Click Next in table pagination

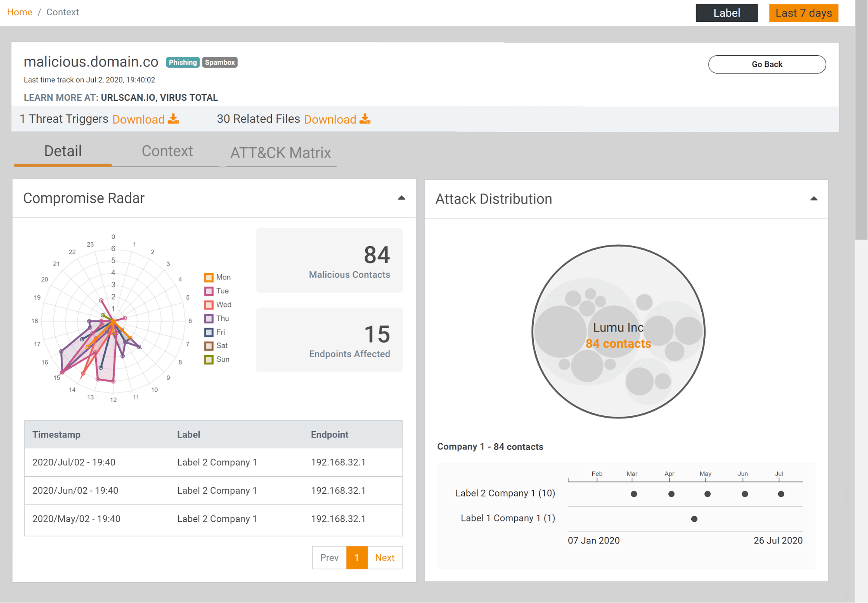(x=385, y=558)
